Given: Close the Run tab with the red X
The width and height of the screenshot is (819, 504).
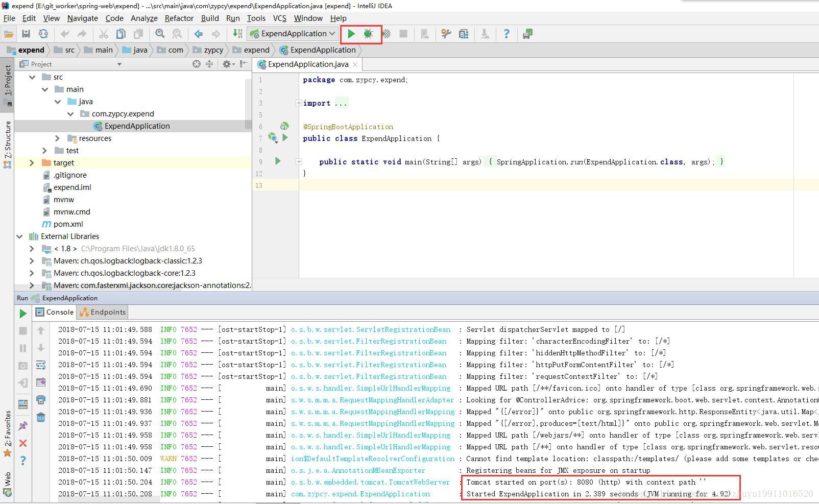Looking at the screenshot, I should point(23,443).
